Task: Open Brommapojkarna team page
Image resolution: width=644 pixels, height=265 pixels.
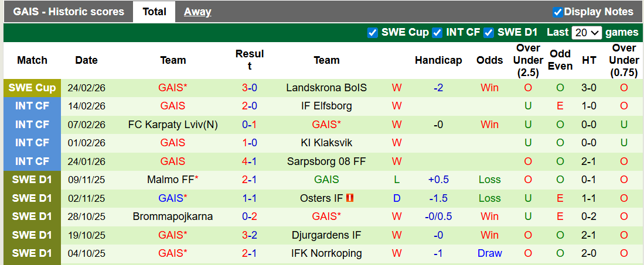Action: pyautogui.click(x=173, y=216)
